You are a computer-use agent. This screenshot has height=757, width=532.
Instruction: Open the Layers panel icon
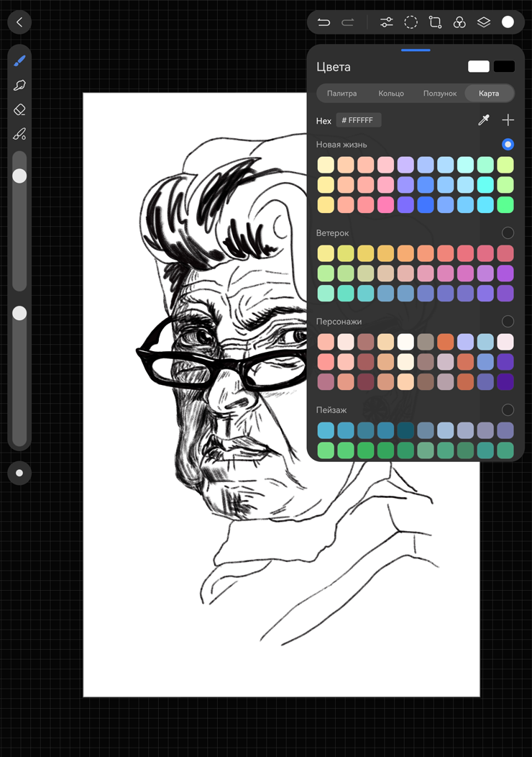(x=484, y=22)
